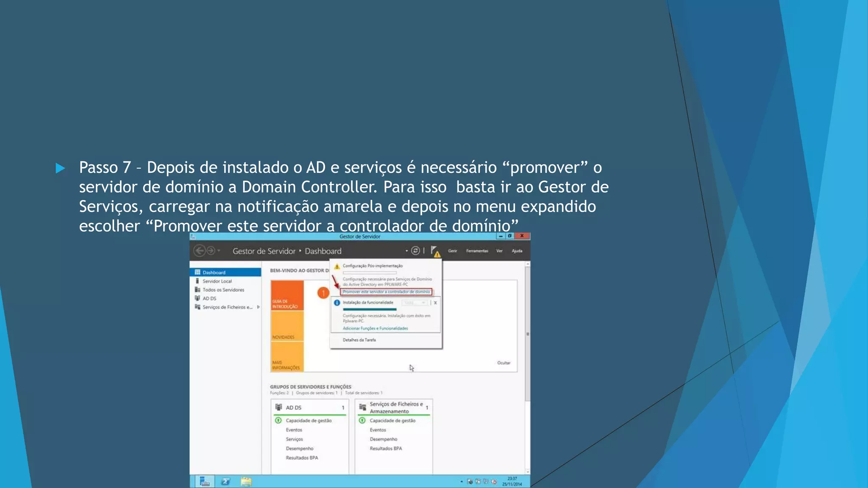The image size is (868, 488).
Task: Click the AD DS tile header icon
Action: pyautogui.click(x=278, y=407)
